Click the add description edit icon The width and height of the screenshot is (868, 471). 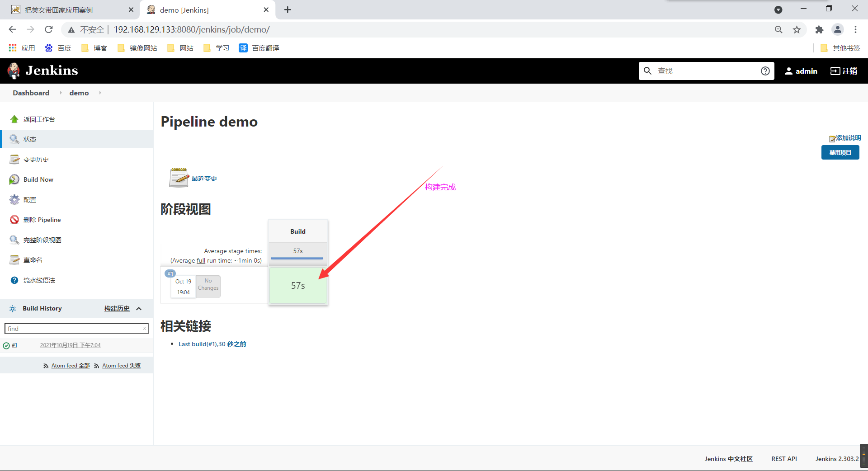point(832,138)
